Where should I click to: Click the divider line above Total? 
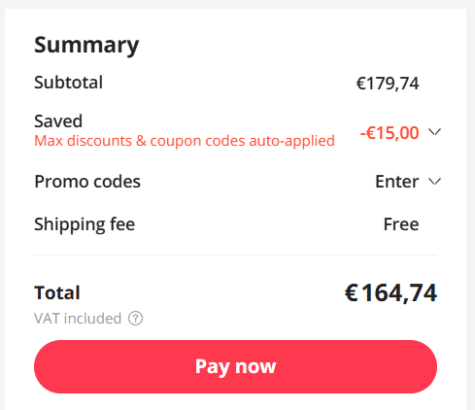click(x=235, y=255)
